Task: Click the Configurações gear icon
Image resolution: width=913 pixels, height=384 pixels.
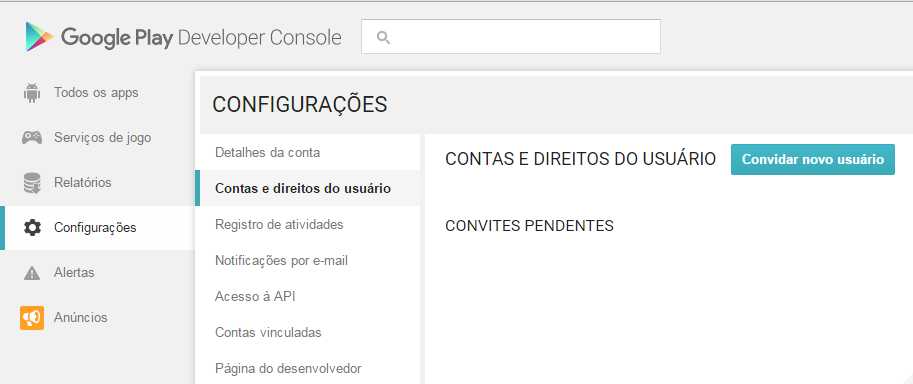Action: click(32, 227)
